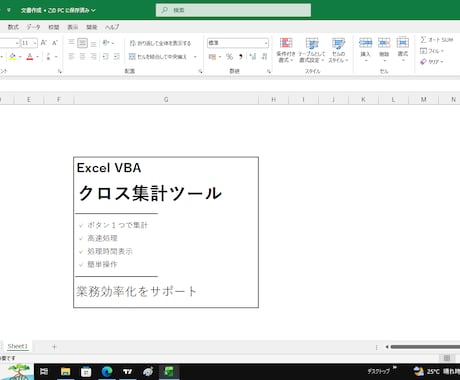
Task: Toggle wrap text (折り返して全体を表示する)
Action: click(160, 43)
